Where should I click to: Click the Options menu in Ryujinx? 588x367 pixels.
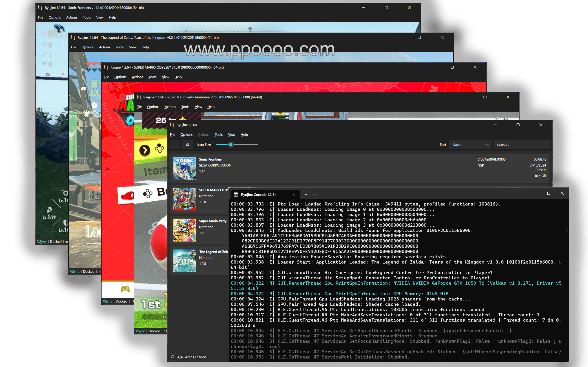coord(186,134)
